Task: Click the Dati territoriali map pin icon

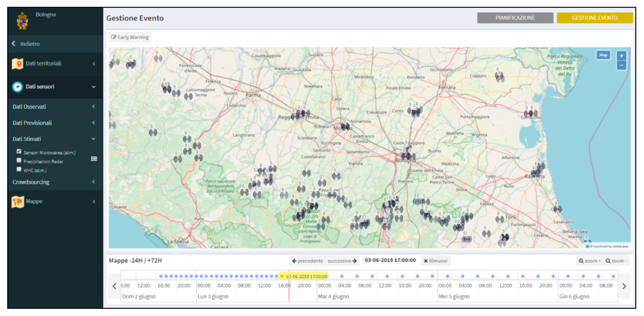Action: pos(17,64)
